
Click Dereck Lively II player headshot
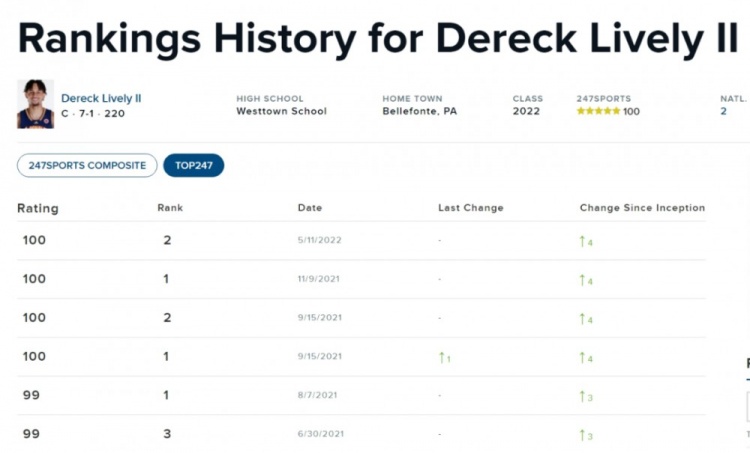pyautogui.click(x=35, y=104)
